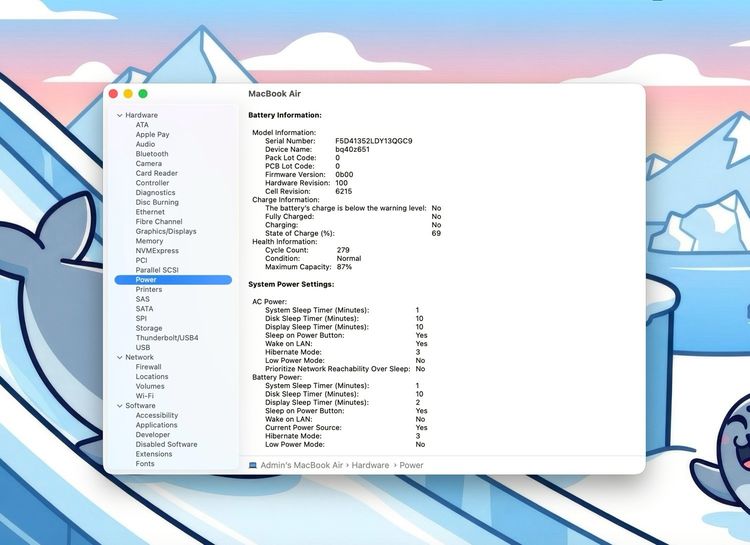Select PCI in the sidebar
The image size is (750, 545).
(141, 260)
